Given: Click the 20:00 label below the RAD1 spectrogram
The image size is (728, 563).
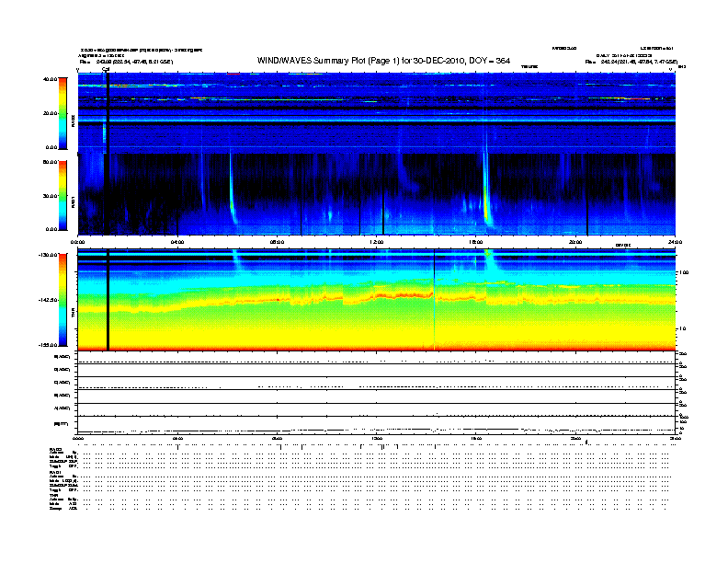Looking at the screenshot, I should click(575, 242).
